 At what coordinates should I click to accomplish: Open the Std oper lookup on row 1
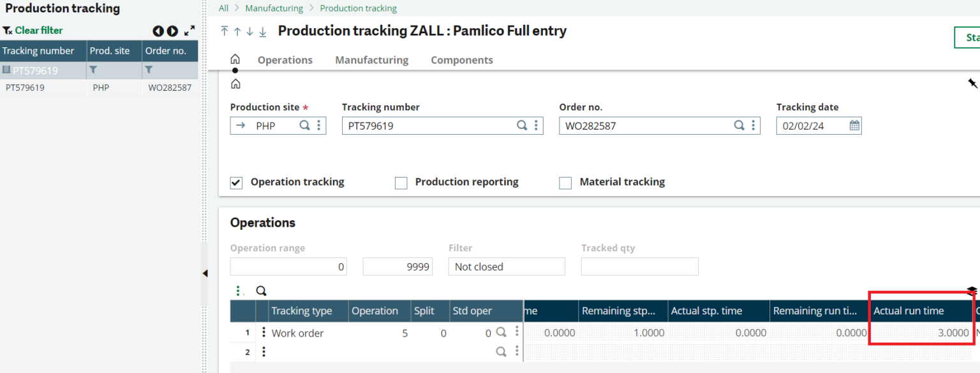tap(501, 333)
